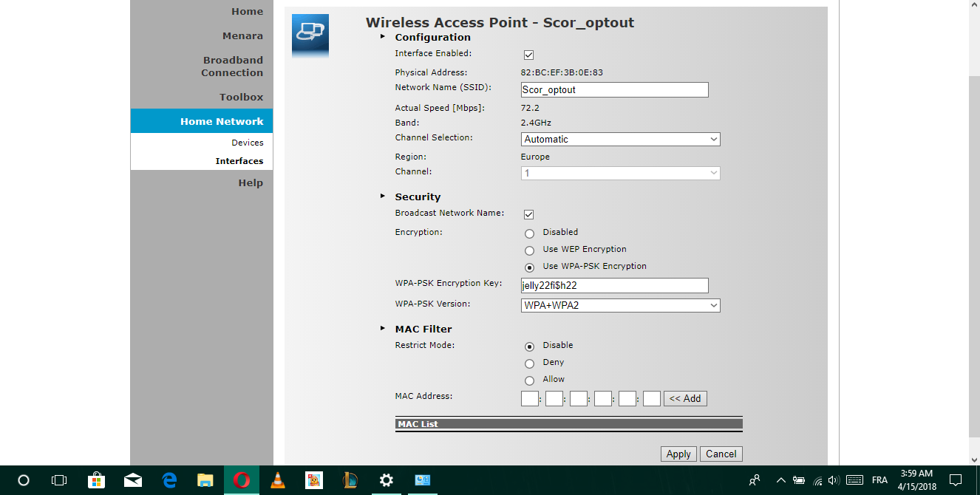Click the MAC List header bar
980x495 pixels.
pyautogui.click(x=569, y=424)
